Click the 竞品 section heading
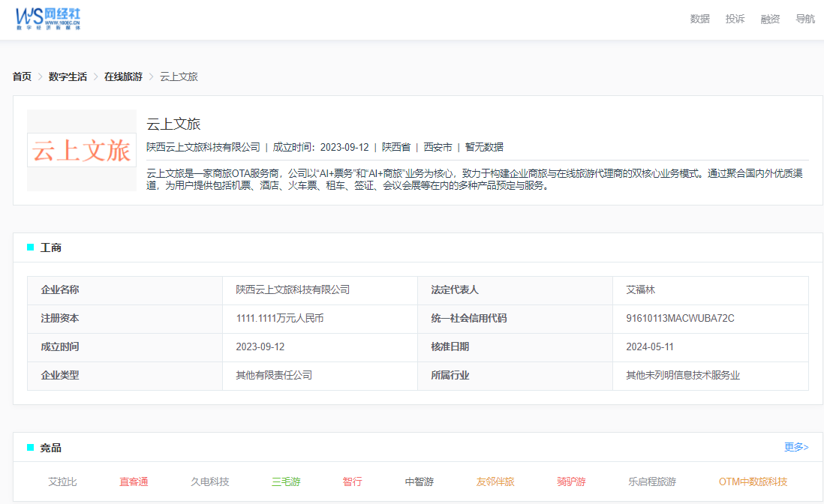 (x=50, y=448)
